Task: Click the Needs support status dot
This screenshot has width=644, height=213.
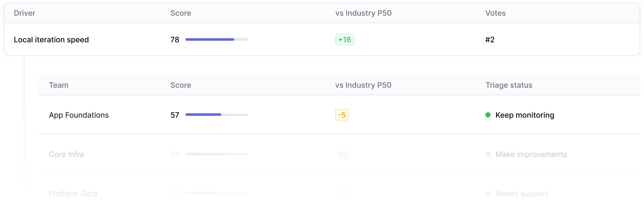Action: pos(488,193)
